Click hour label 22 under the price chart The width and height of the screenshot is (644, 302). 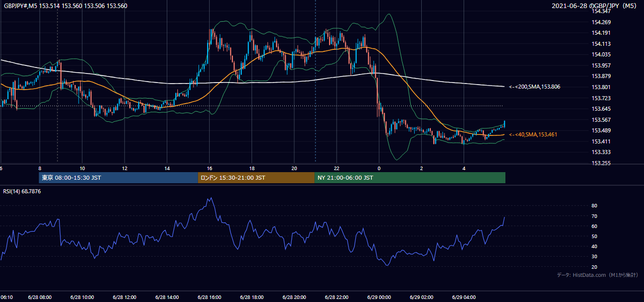[337, 169]
